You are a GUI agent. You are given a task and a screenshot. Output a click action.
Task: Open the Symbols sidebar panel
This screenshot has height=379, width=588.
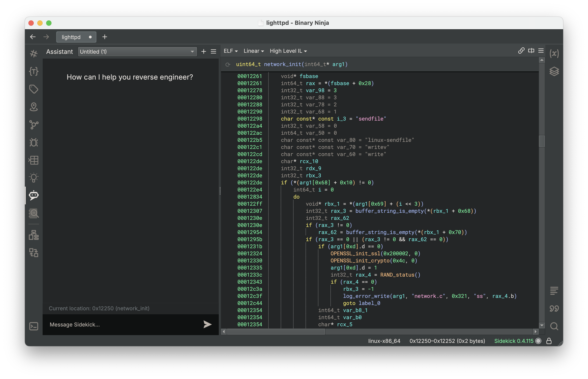click(x=34, y=53)
